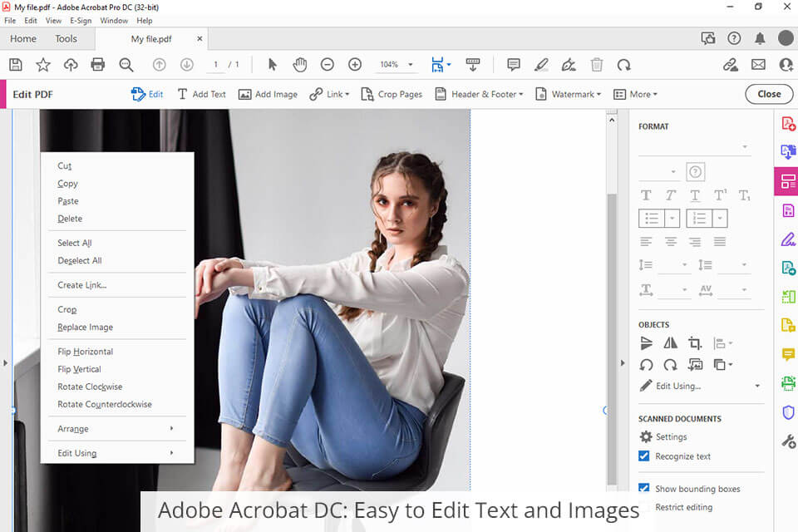Rotate object clockwise in Objects panel
Screen dimensions: 798x532
point(670,365)
